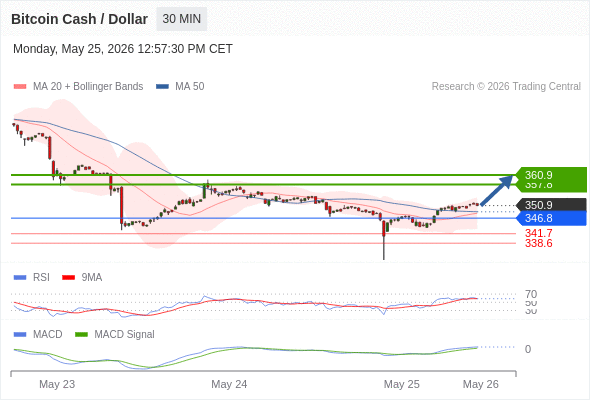The height and width of the screenshot is (400, 590).
Task: Click the red 9MA legend swatch
Action: (x=68, y=278)
